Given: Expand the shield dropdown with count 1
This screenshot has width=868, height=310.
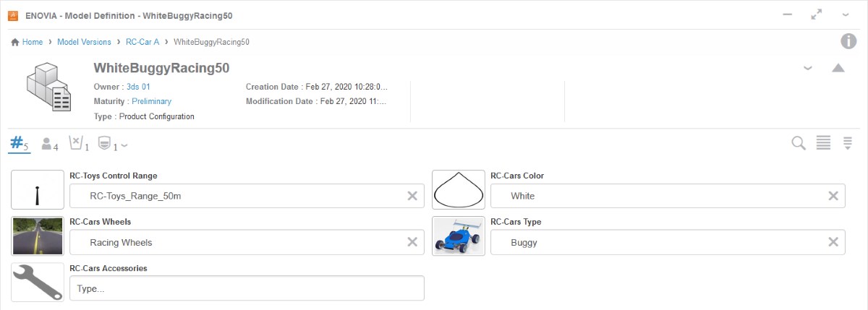Looking at the screenshot, I should (113, 145).
